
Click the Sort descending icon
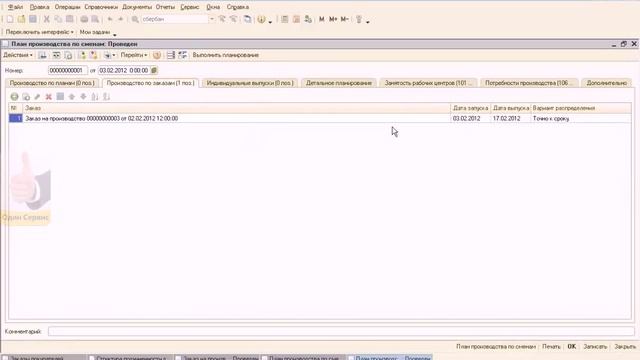[x=107, y=97]
